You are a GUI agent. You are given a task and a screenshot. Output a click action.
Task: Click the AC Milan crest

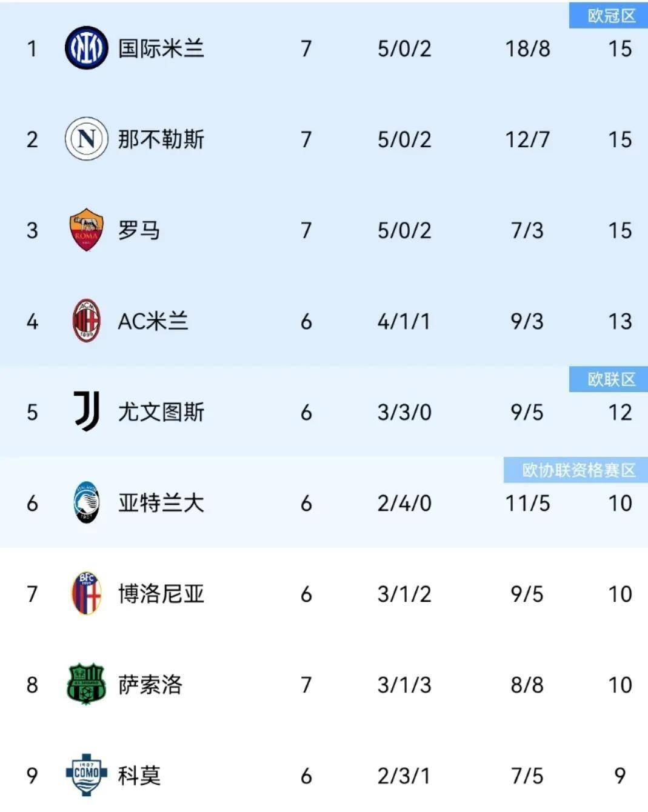coord(86,321)
